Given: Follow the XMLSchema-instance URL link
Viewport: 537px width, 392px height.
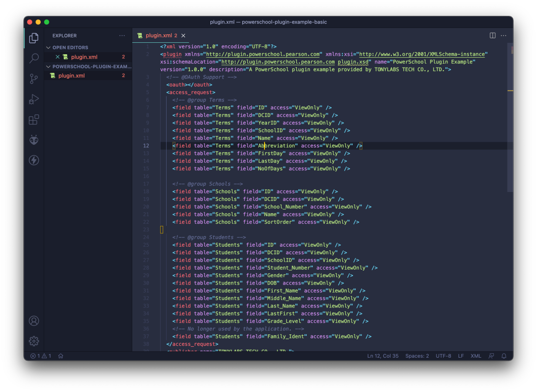Looking at the screenshot, I should (422, 54).
